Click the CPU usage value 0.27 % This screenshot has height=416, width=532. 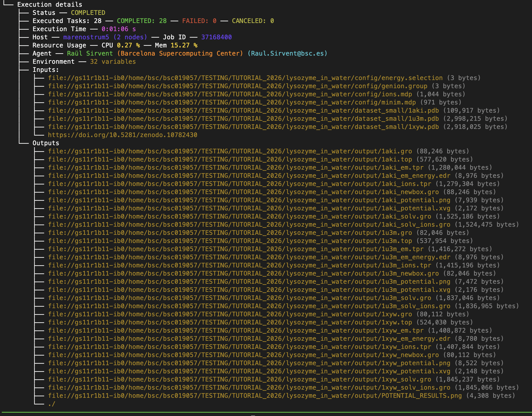pos(128,45)
